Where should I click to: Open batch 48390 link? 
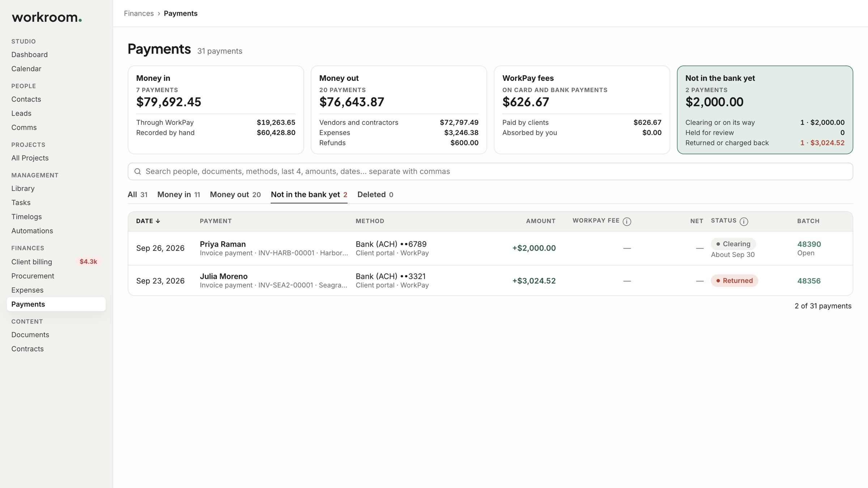click(809, 244)
